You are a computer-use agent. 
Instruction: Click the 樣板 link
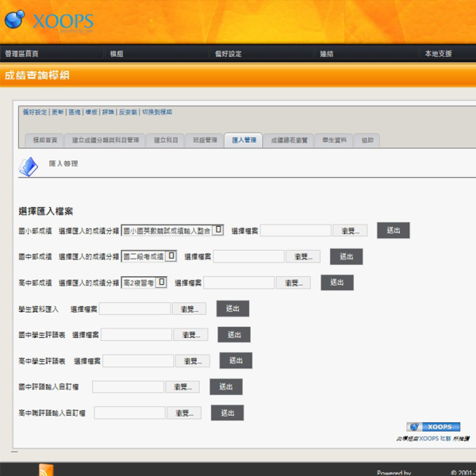point(91,112)
